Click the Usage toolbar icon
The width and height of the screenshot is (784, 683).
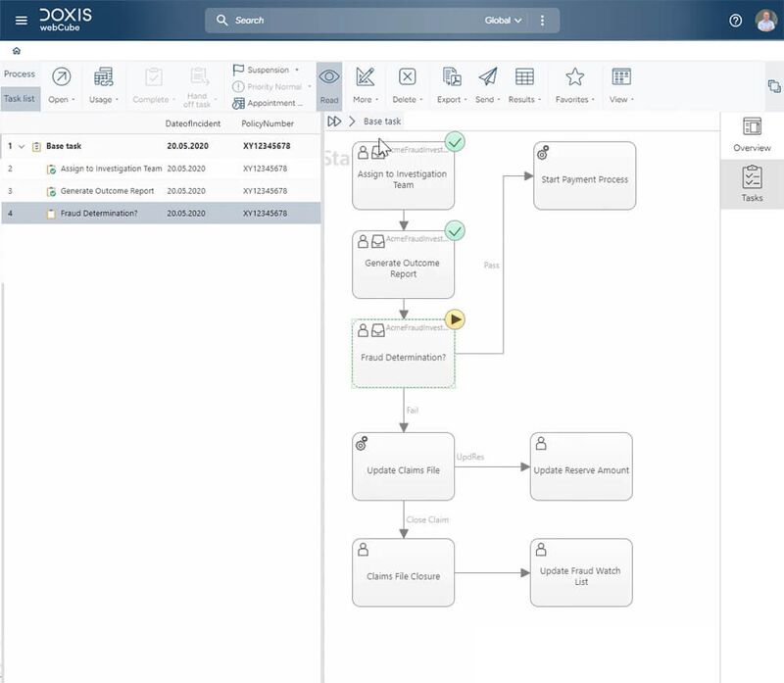pos(102,77)
